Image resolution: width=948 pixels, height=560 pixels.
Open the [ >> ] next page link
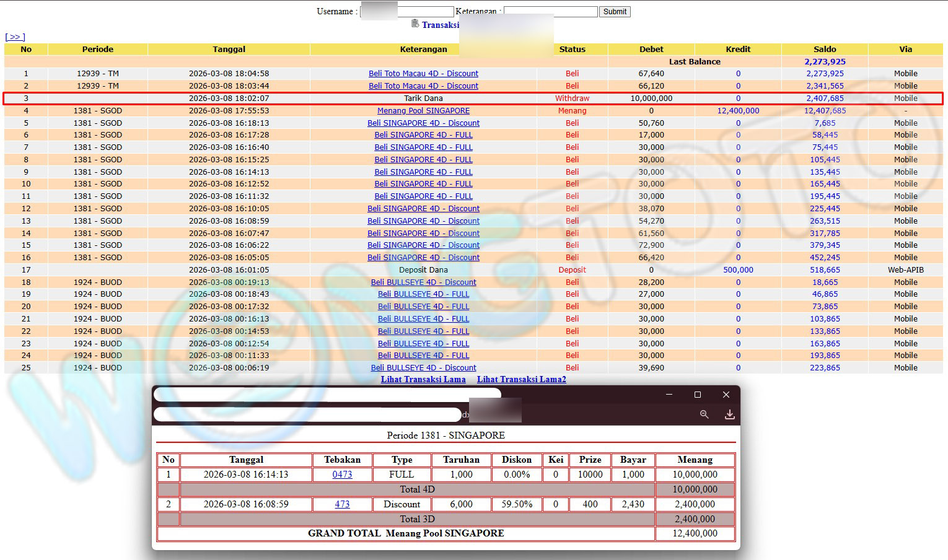coord(15,37)
